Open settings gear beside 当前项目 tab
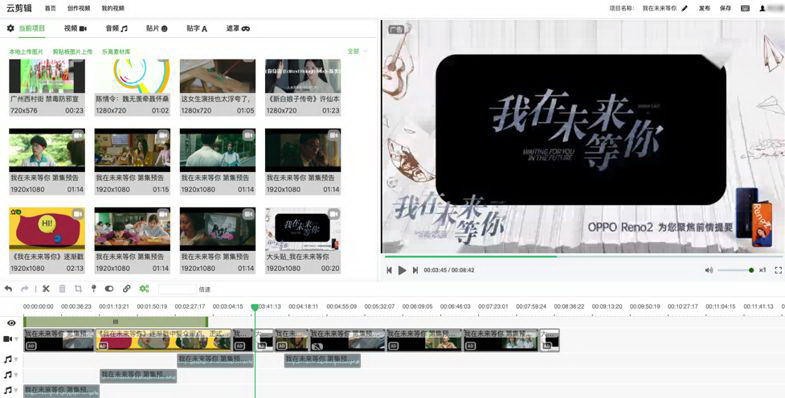This screenshot has width=785, height=398. (x=10, y=29)
